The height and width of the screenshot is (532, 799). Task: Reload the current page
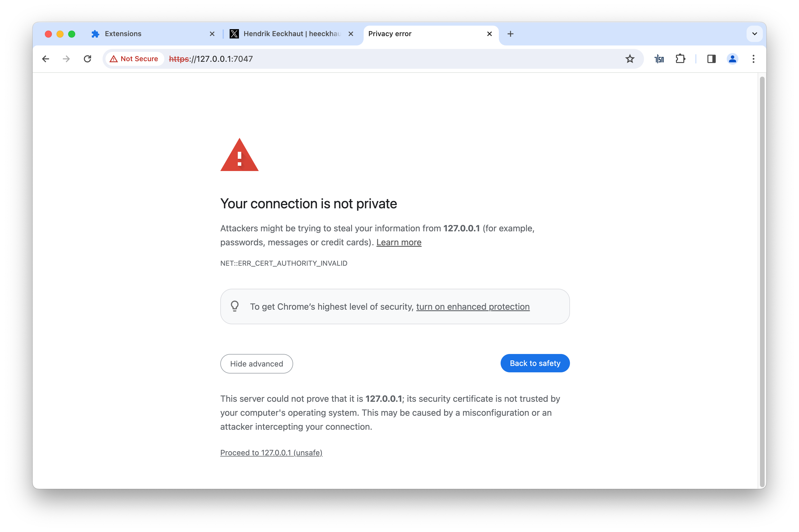point(87,59)
